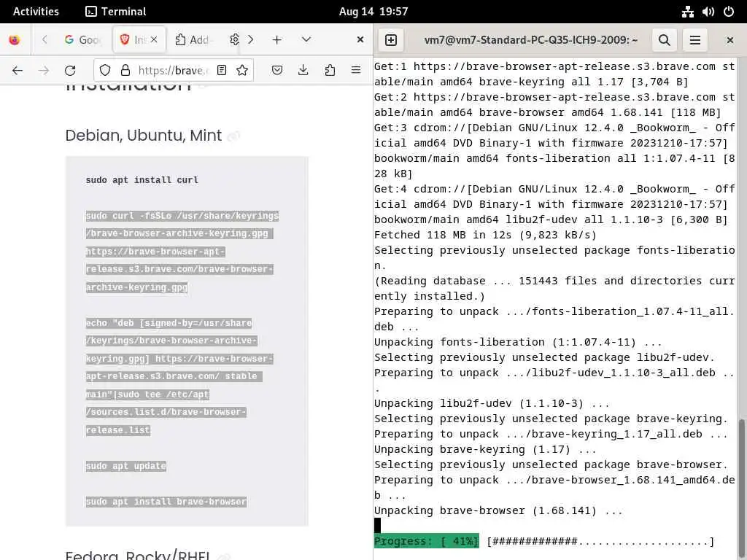Open the clock and calendar Aug 14 19:57
This screenshot has height=560, width=747.
(x=373, y=12)
